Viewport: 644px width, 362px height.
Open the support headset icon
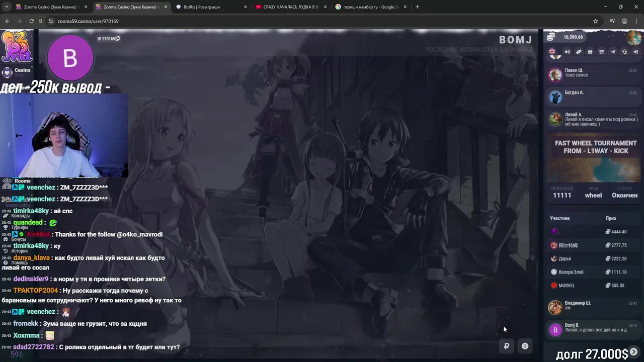624,52
